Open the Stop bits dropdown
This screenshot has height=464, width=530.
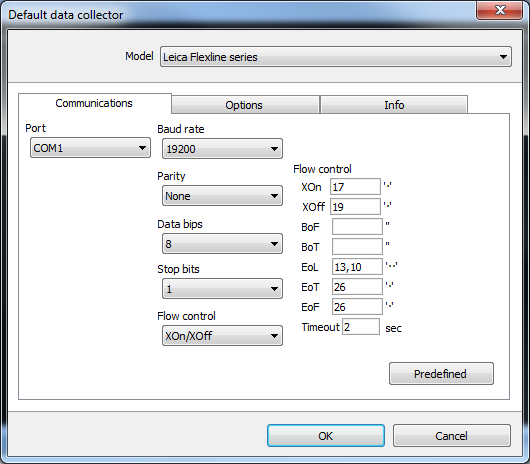coord(222,289)
